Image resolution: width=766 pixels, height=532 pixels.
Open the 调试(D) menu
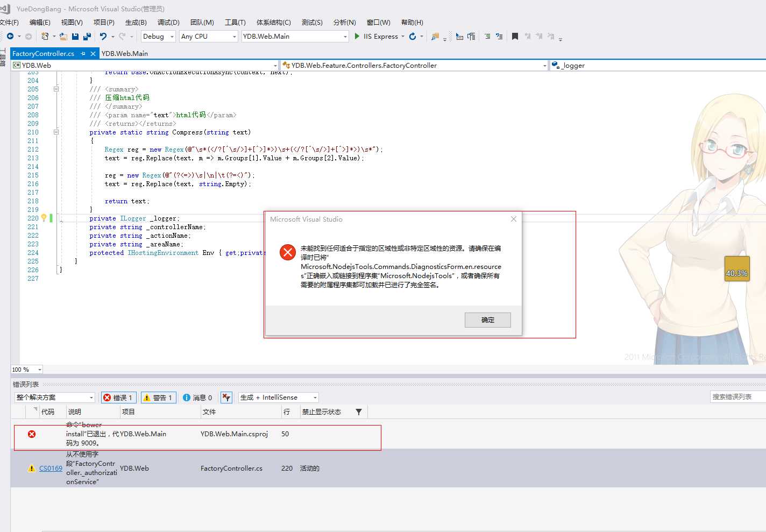(x=168, y=22)
